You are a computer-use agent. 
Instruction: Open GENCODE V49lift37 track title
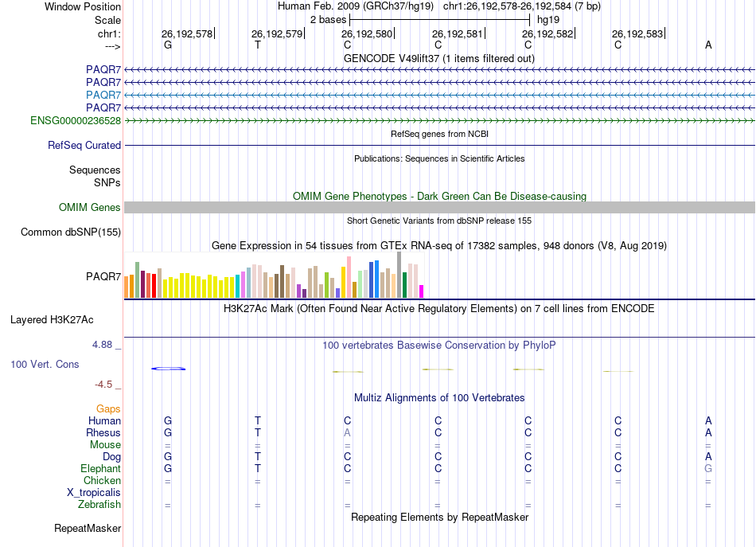click(x=439, y=58)
